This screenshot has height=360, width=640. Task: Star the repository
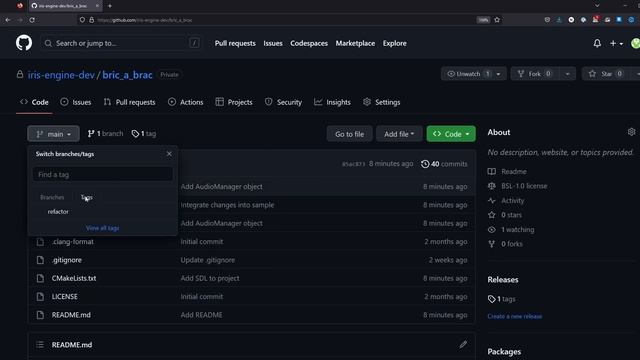pos(606,74)
